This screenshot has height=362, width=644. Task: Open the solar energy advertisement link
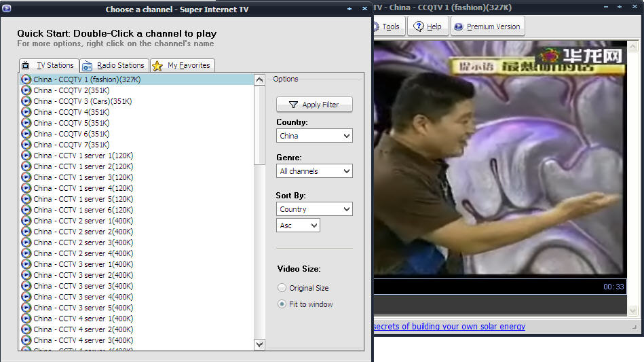[x=449, y=327]
